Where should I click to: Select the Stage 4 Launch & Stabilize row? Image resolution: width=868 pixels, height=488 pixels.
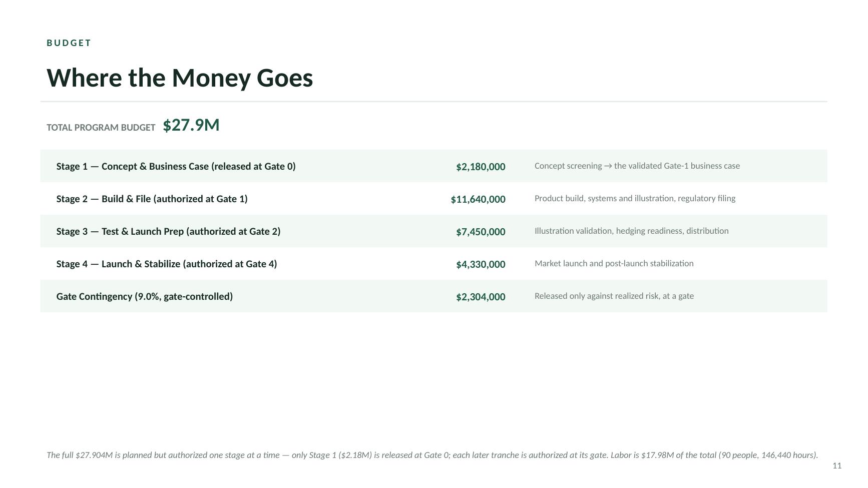click(433, 264)
